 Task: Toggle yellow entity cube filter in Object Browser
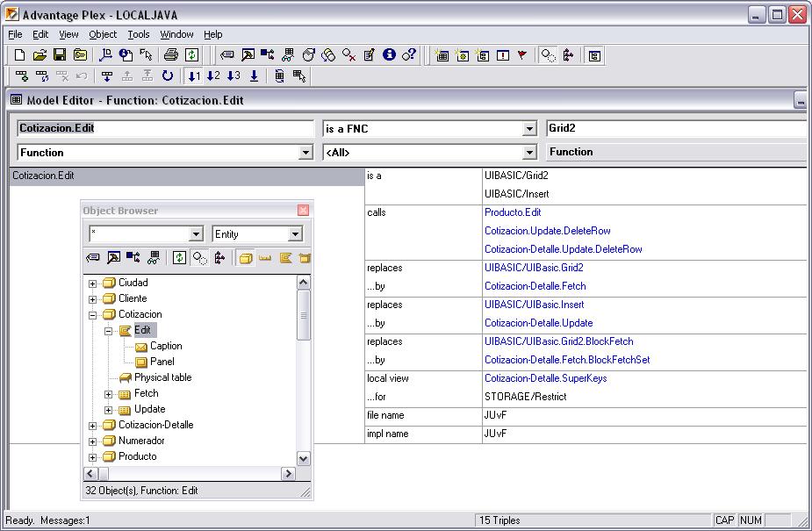click(246, 257)
